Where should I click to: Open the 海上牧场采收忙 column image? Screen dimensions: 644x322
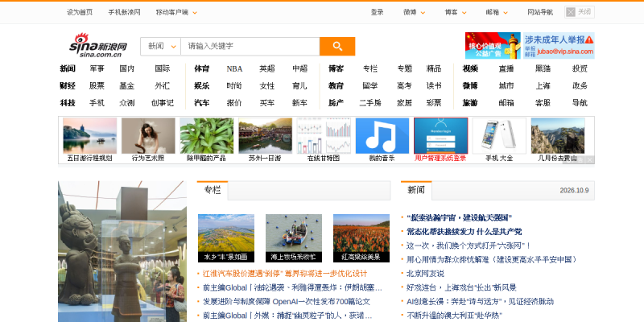tap(294, 238)
